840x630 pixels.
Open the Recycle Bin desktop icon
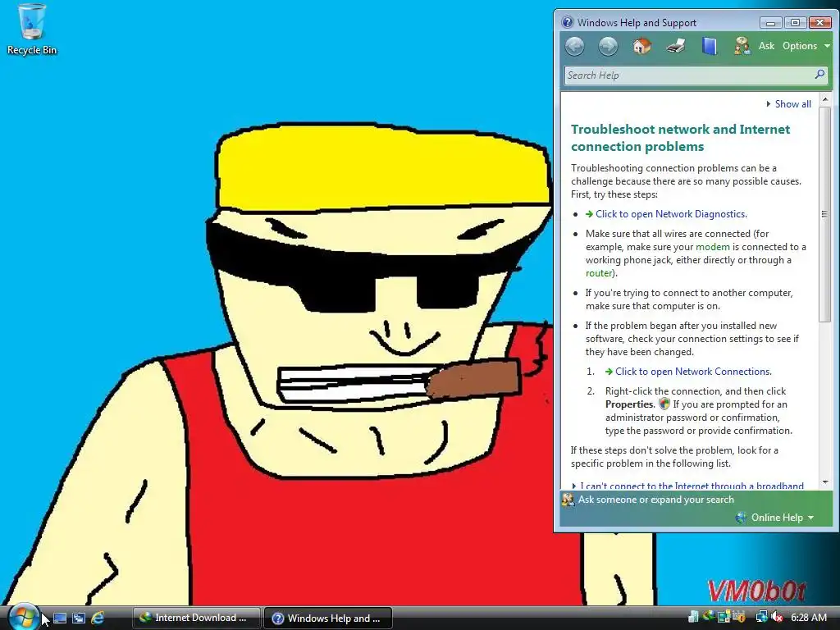click(x=32, y=30)
